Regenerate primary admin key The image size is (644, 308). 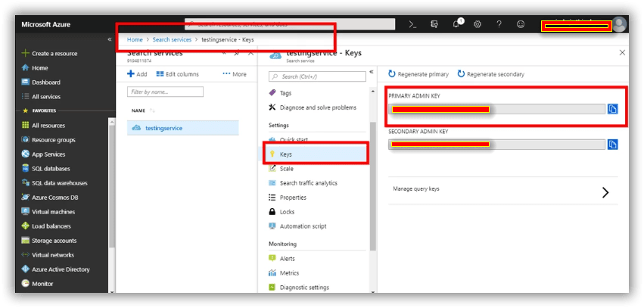[418, 74]
